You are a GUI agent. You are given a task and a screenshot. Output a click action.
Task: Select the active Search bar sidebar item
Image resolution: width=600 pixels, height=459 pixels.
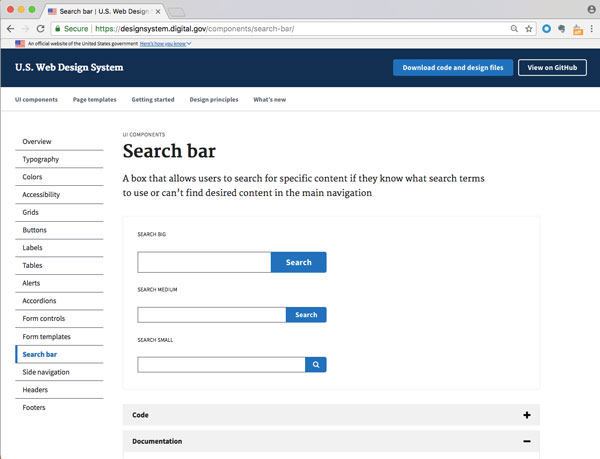click(59, 354)
